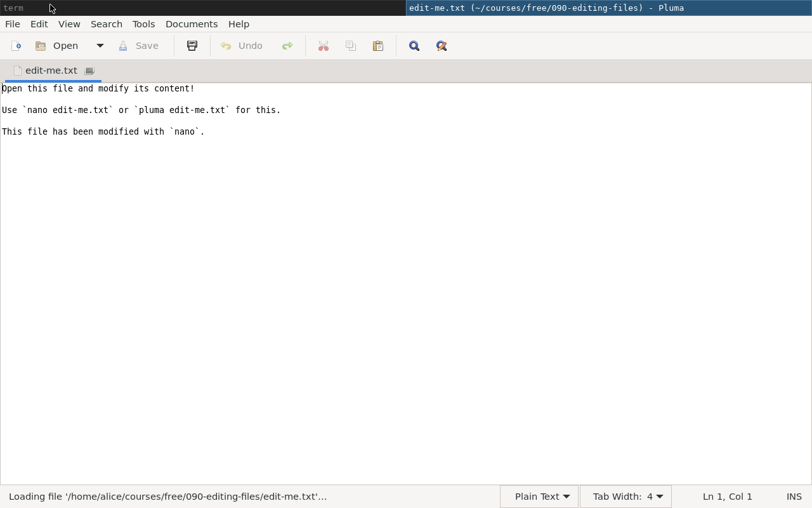Paste clipboard with paste icon

tap(378, 46)
